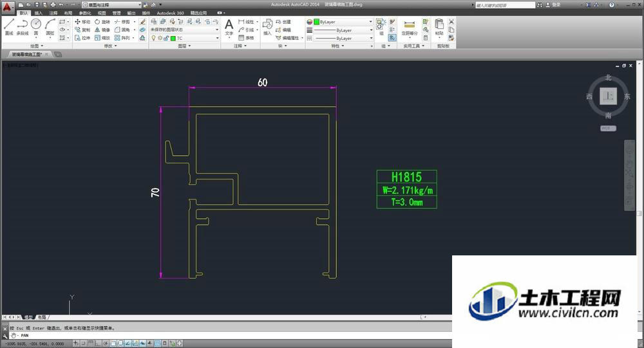Click the Measure (定距等分) utility tool
This screenshot has width=644, height=348.
410,26
